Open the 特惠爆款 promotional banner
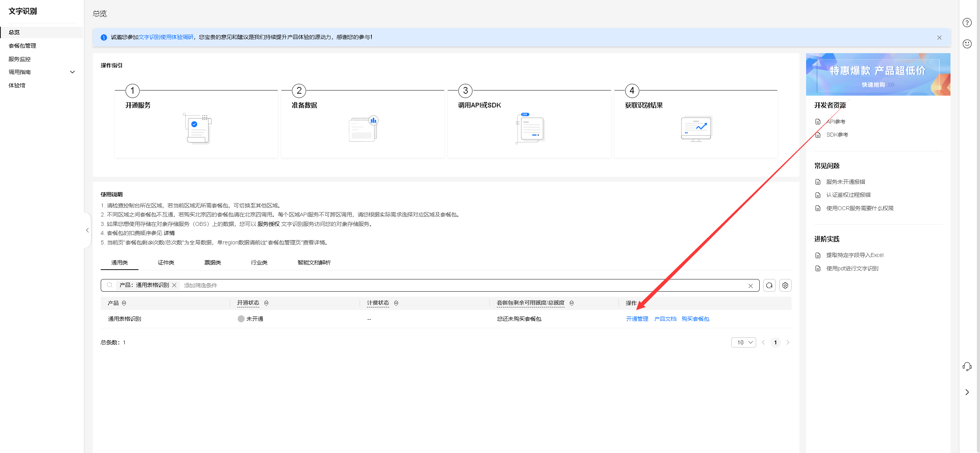 pos(878,74)
